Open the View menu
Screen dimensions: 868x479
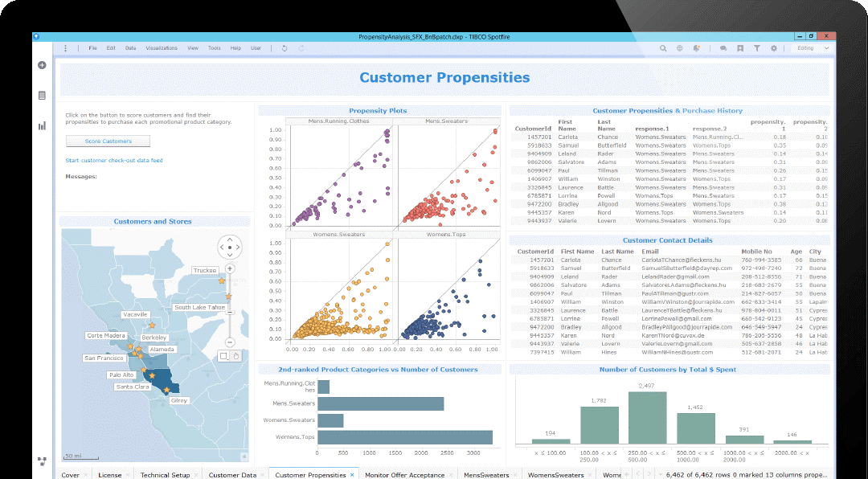(193, 48)
